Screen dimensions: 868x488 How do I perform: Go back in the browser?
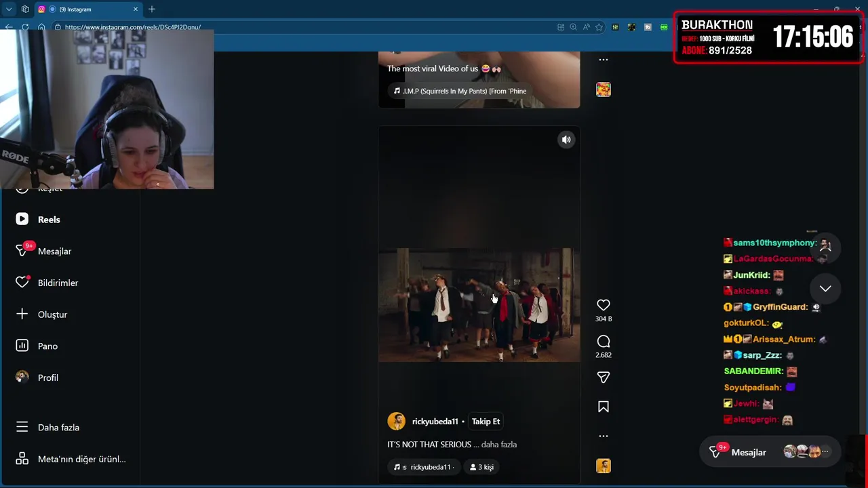[x=9, y=27]
